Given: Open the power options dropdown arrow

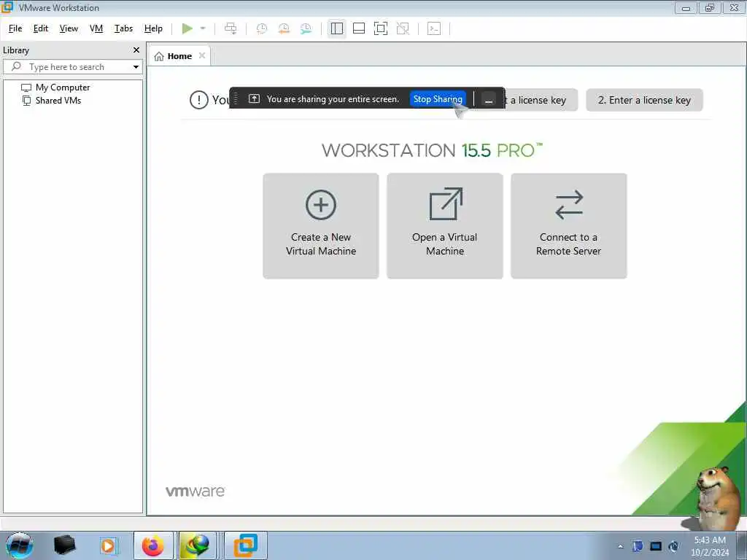Looking at the screenshot, I should coord(203,28).
